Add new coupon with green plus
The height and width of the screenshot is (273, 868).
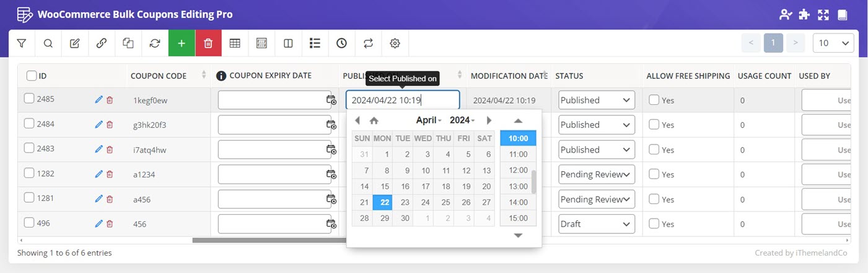[182, 43]
